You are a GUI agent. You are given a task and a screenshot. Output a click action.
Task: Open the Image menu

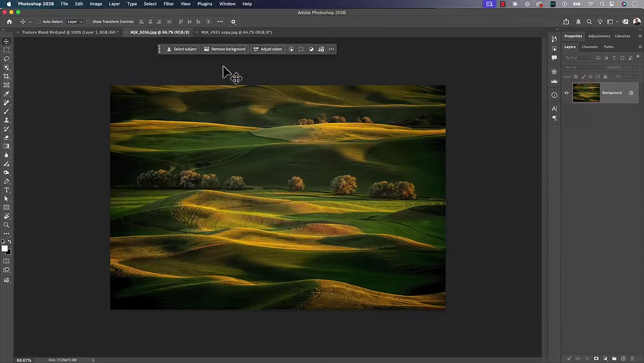click(x=96, y=4)
